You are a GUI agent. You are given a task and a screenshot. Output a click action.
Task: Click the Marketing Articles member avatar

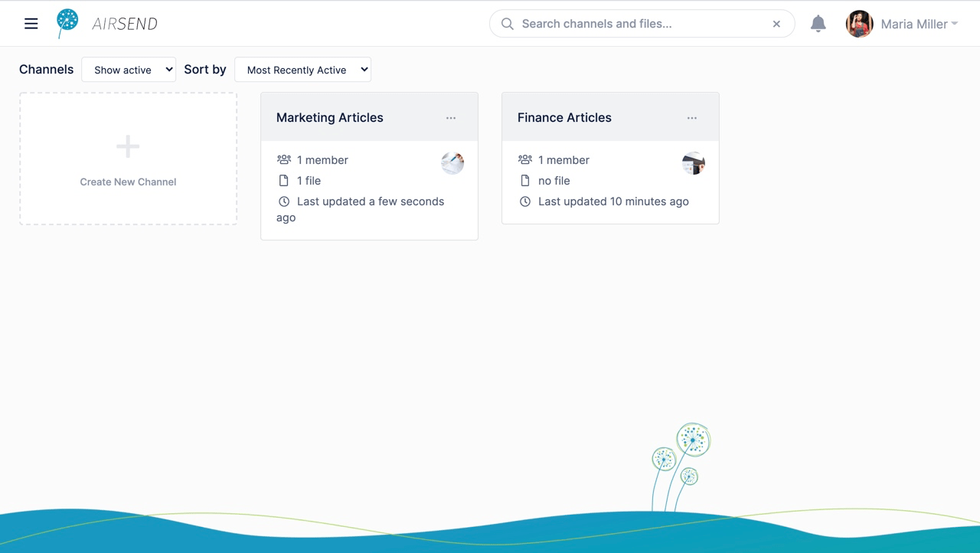click(x=452, y=163)
